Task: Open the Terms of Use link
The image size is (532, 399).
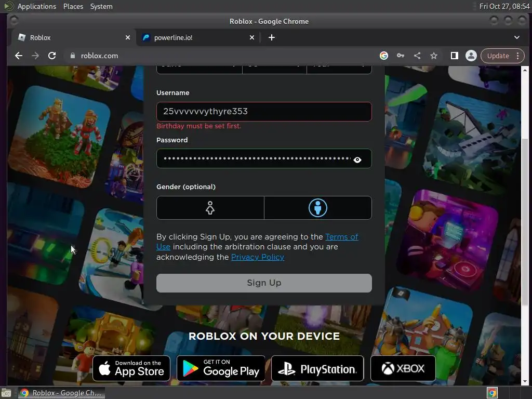Action: [x=342, y=237]
